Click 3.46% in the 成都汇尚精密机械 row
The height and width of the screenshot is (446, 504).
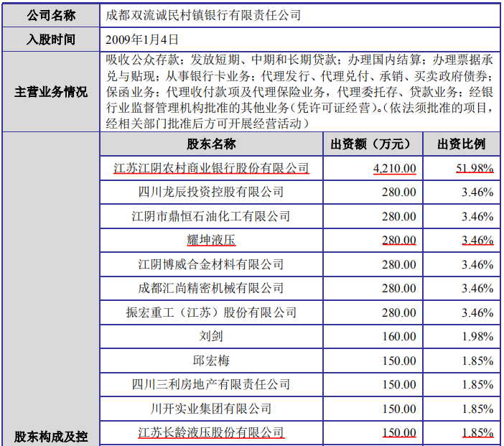(x=477, y=289)
